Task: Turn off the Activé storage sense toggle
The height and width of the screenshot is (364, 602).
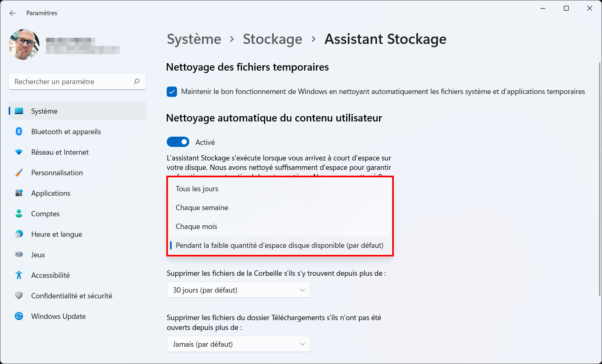Action: pos(178,142)
